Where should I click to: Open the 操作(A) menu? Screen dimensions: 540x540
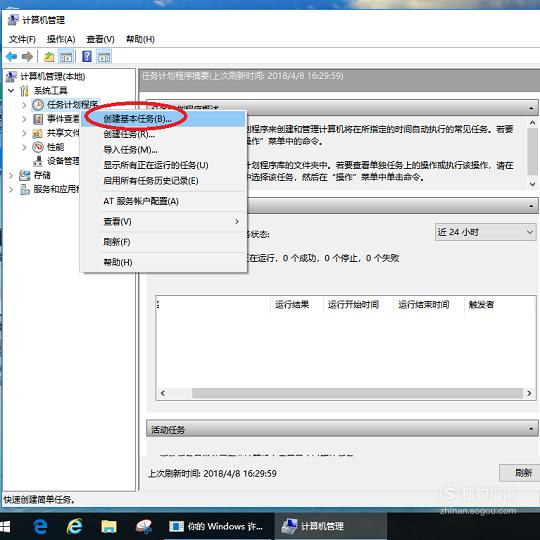(x=61, y=39)
